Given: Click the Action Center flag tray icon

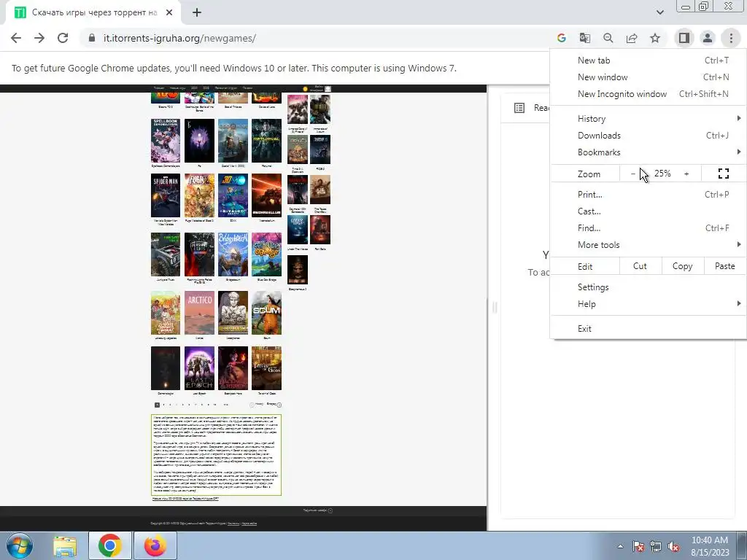Looking at the screenshot, I should click(x=638, y=546).
